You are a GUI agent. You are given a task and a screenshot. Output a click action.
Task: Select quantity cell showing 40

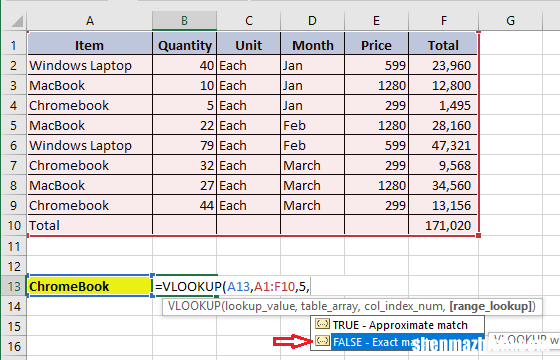pos(184,65)
